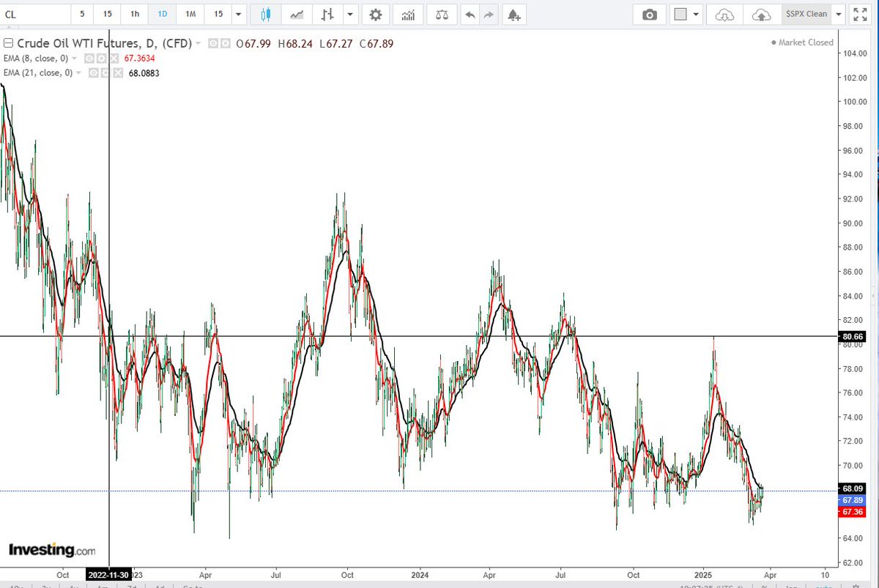
Task: Hide the Crude Oil WTI price series
Action: (x=213, y=43)
